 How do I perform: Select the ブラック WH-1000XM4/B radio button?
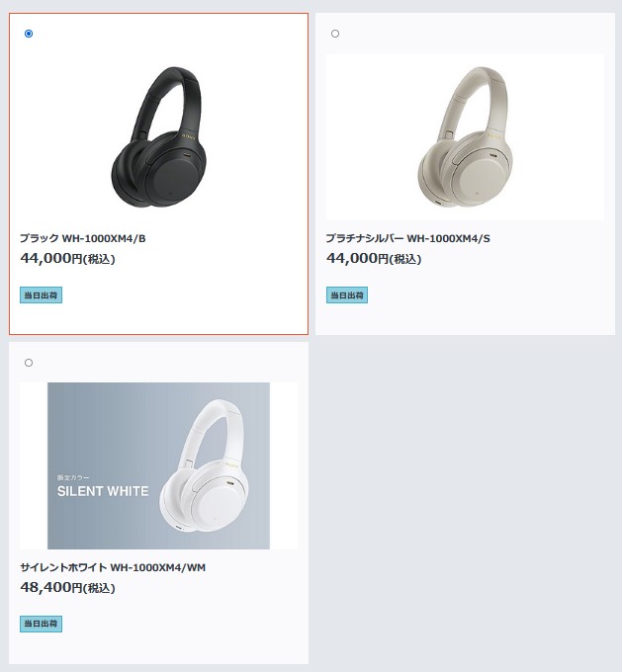(x=29, y=34)
